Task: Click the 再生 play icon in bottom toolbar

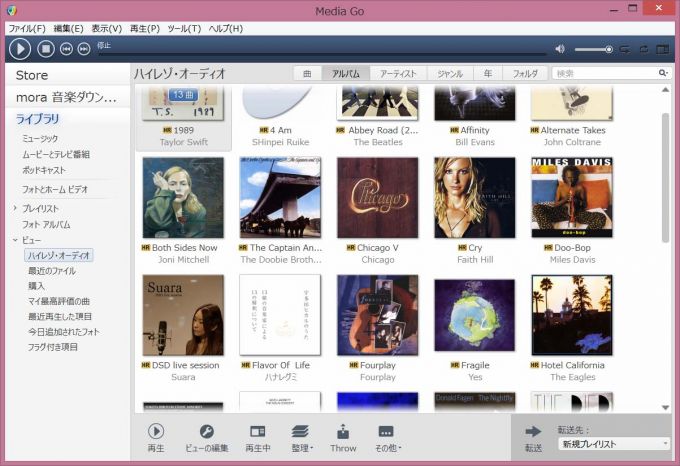Action: pos(156,431)
